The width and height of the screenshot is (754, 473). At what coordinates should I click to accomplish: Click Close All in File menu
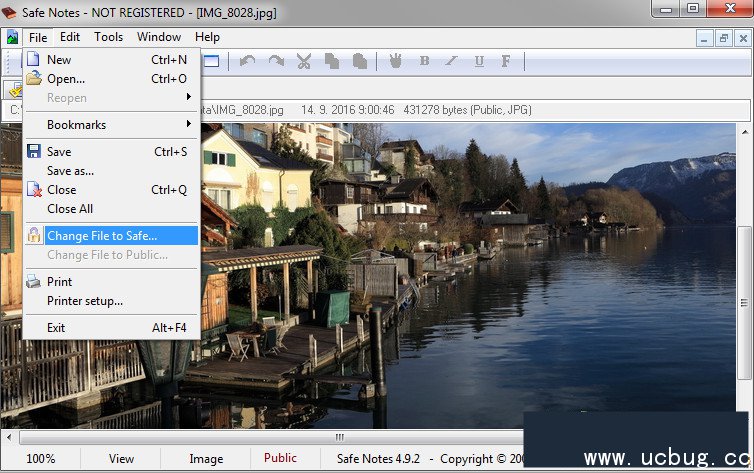tap(70, 209)
